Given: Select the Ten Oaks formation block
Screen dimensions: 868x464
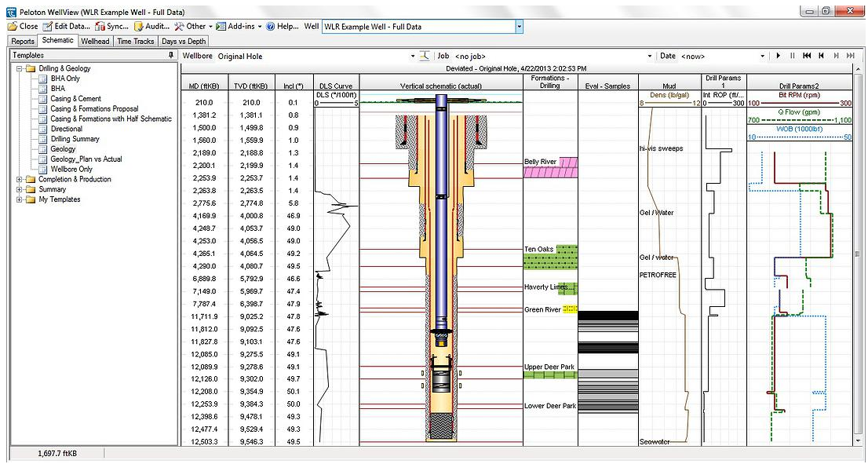Looking at the screenshot, I should pos(551,258).
